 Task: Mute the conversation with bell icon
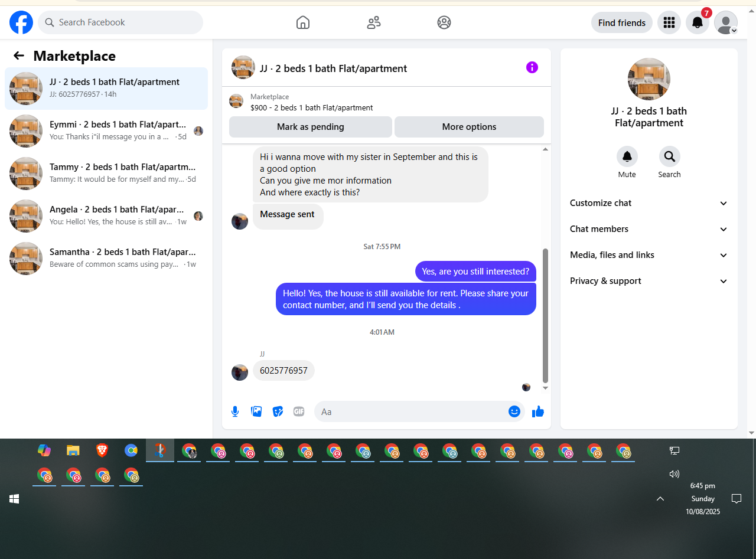(x=627, y=156)
